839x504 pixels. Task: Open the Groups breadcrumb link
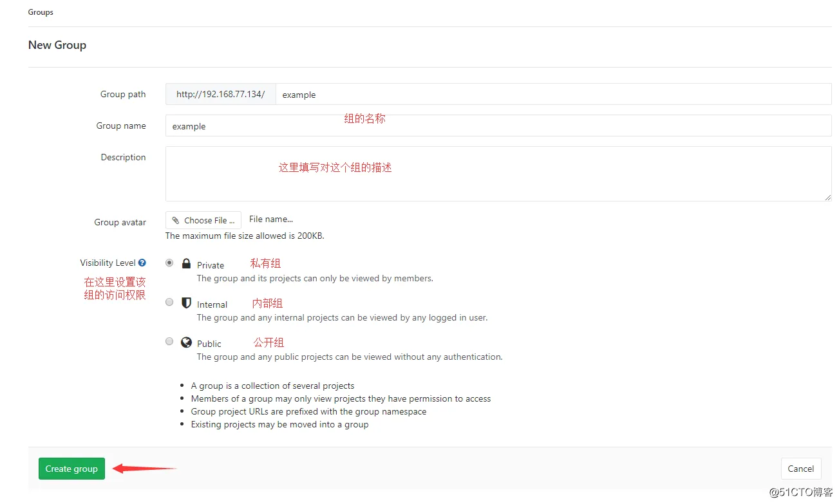41,12
